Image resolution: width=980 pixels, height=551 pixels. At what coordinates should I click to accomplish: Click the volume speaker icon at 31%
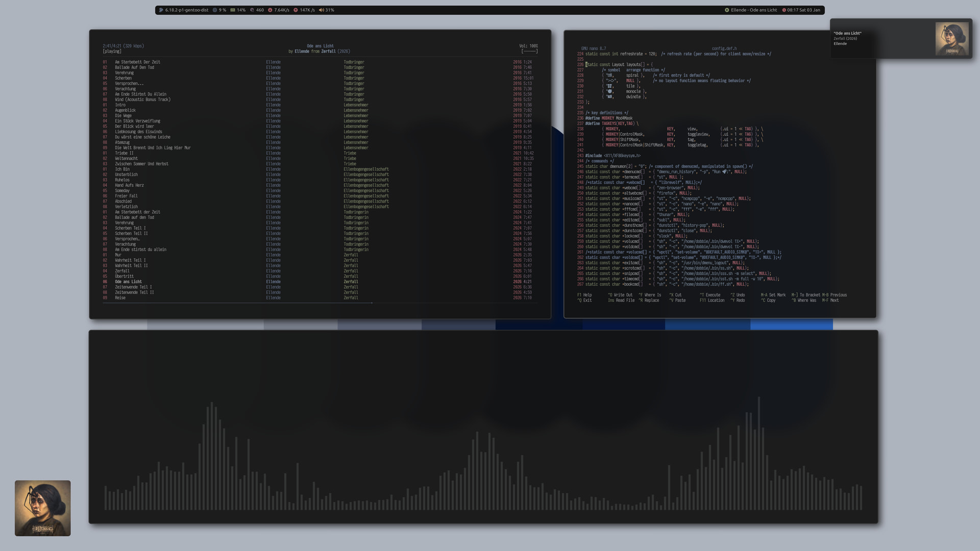tap(322, 10)
